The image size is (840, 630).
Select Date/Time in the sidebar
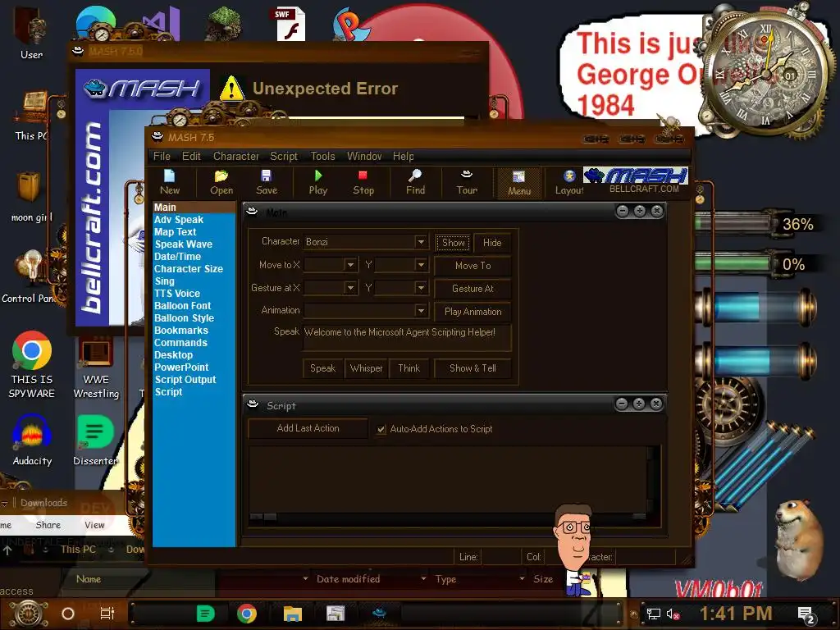pyautogui.click(x=177, y=257)
